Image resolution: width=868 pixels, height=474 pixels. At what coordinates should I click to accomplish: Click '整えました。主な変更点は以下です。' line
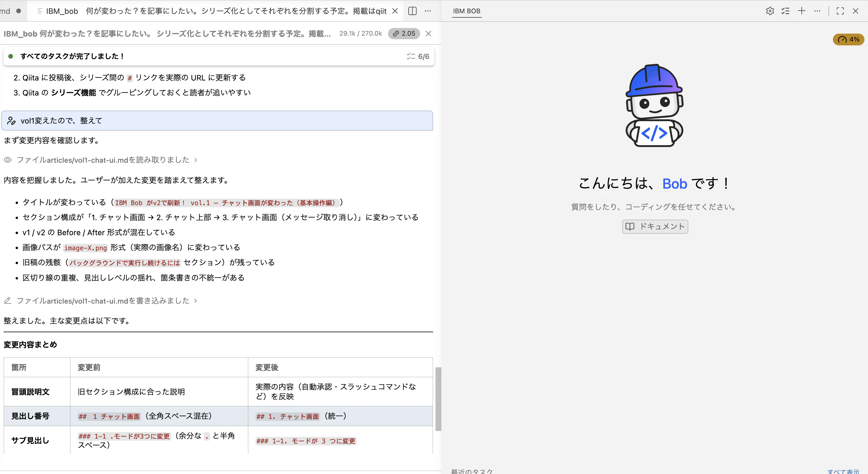(x=68, y=320)
